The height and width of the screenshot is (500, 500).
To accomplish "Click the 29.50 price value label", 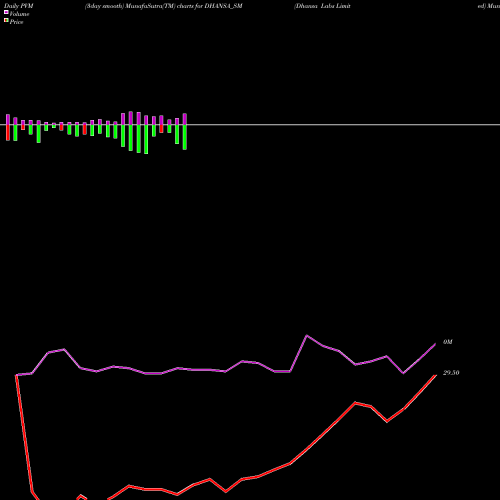I will pyautogui.click(x=451, y=373).
